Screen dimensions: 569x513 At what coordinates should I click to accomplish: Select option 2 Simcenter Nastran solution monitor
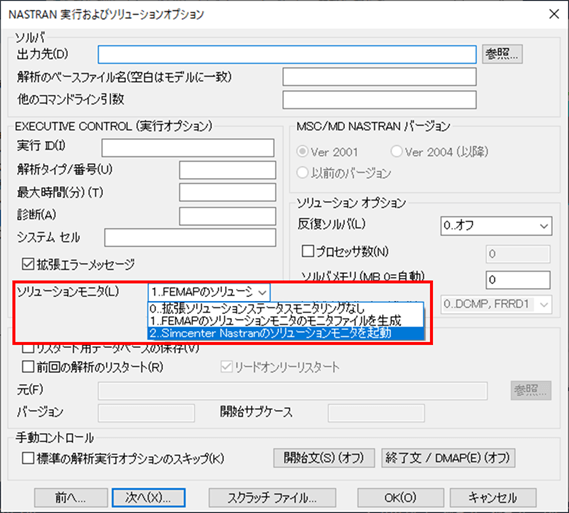(286, 333)
